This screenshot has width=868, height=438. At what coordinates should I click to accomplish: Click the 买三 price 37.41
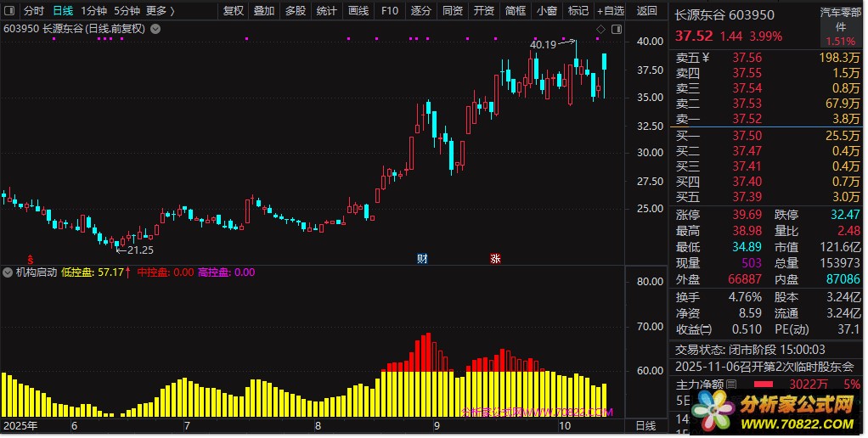[747, 166]
